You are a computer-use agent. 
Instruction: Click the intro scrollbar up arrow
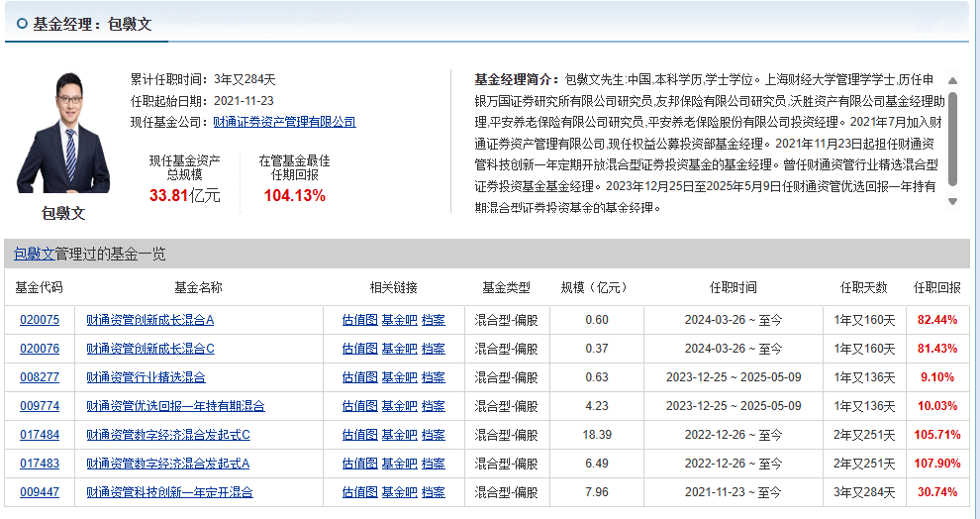[952, 80]
